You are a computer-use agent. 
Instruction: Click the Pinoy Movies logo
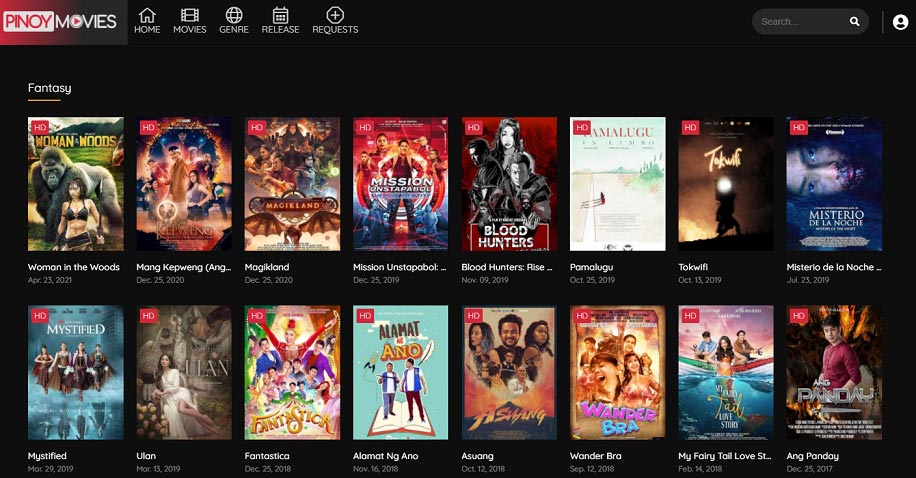(x=60, y=22)
